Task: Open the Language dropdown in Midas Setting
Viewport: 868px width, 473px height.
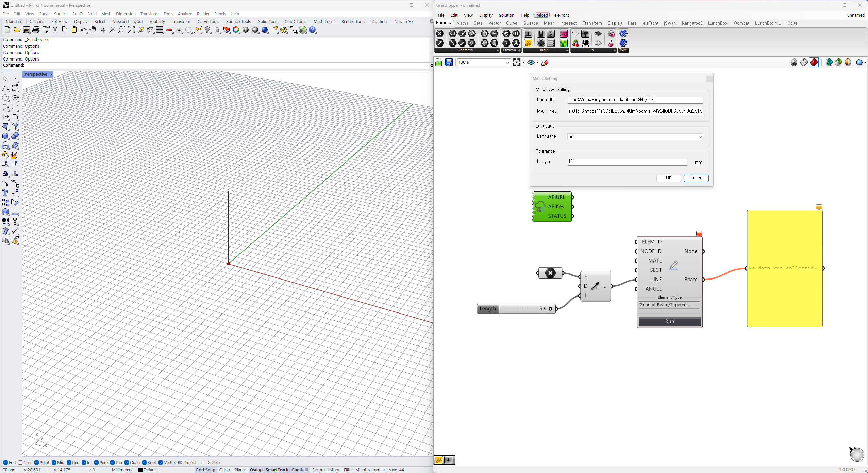Action: tap(635, 136)
